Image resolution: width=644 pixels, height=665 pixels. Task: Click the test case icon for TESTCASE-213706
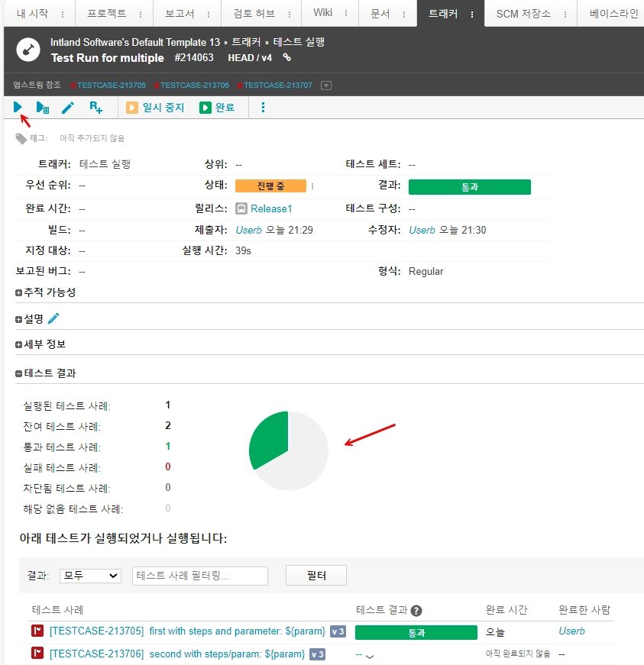point(37,653)
